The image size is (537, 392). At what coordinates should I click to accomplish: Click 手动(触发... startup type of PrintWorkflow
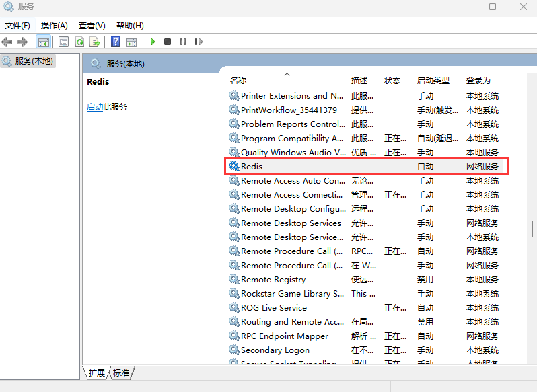point(437,110)
